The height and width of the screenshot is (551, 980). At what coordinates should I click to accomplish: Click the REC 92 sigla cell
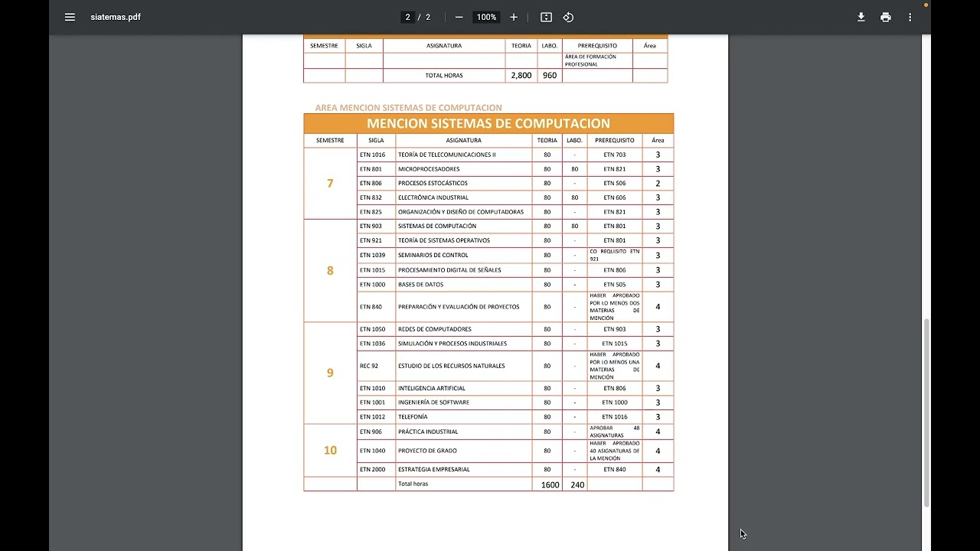[x=376, y=366]
